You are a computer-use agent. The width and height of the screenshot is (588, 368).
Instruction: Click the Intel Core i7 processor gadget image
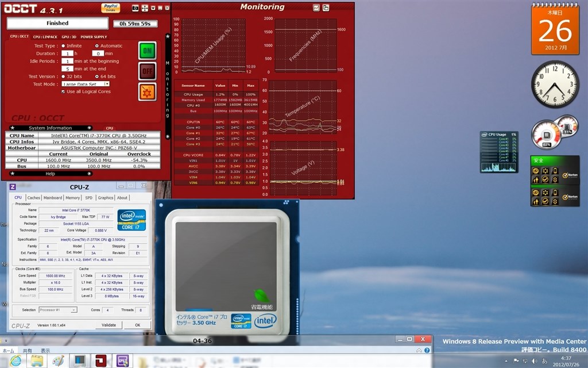(x=227, y=271)
